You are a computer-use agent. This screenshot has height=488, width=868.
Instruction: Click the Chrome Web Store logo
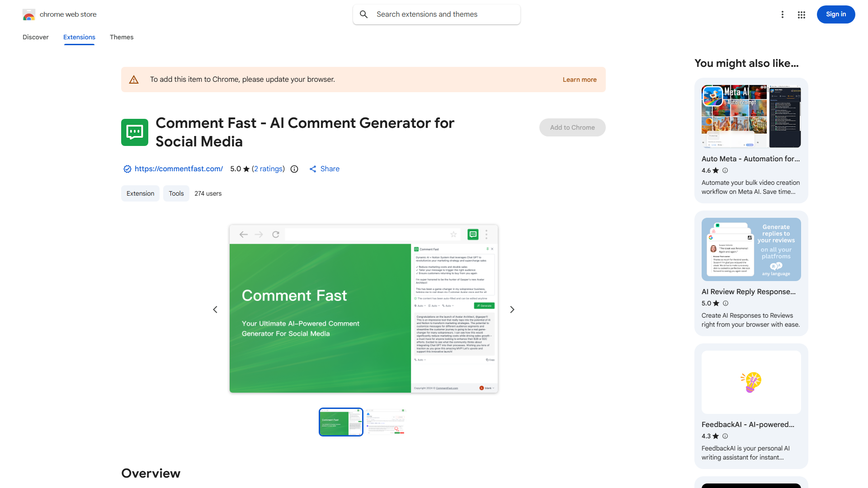click(29, 14)
